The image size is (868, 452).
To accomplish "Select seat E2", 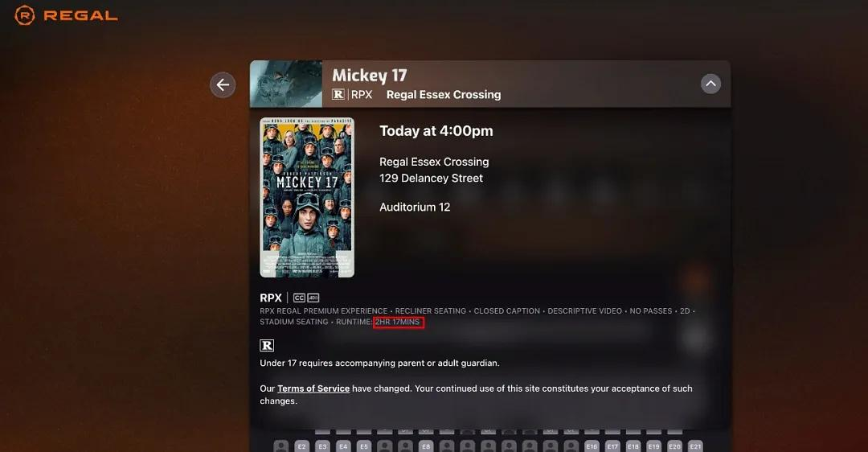I will click(301, 446).
